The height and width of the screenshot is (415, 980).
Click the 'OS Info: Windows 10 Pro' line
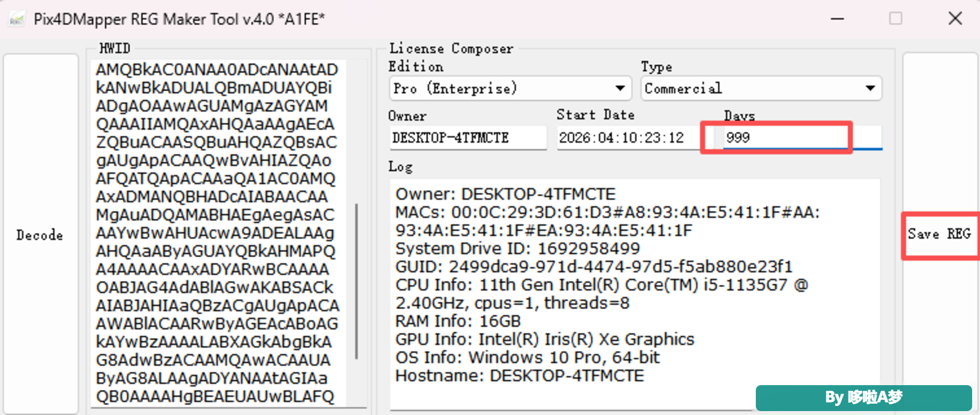(527, 358)
